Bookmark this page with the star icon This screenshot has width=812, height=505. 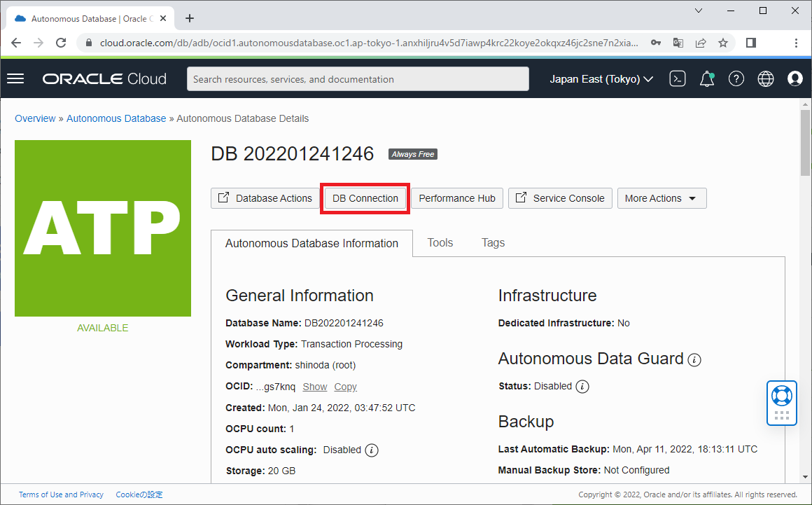pyautogui.click(x=723, y=43)
